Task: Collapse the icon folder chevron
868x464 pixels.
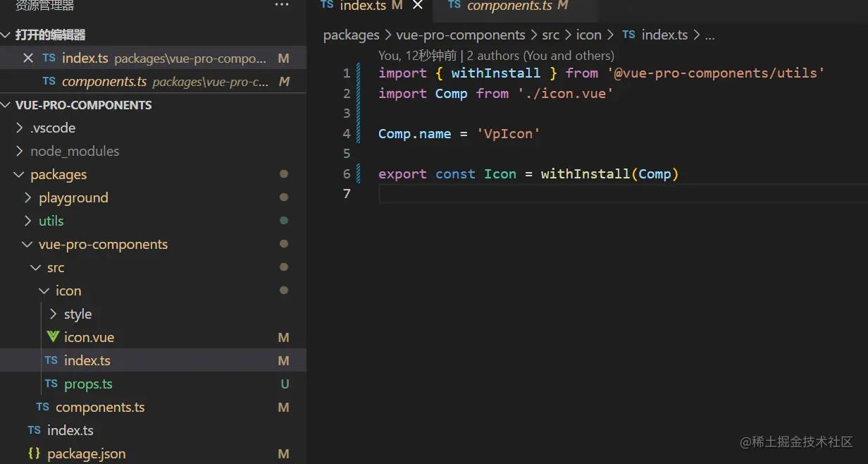Action: (45, 291)
